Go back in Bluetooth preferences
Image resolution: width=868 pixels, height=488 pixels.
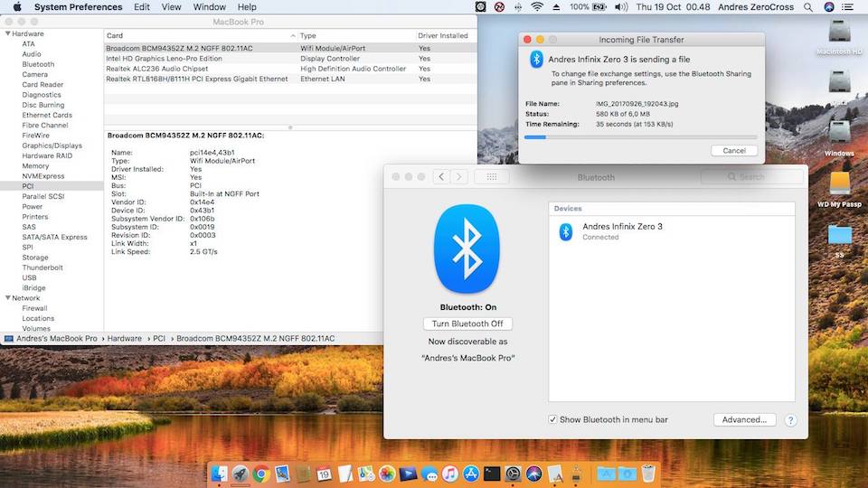pos(441,176)
